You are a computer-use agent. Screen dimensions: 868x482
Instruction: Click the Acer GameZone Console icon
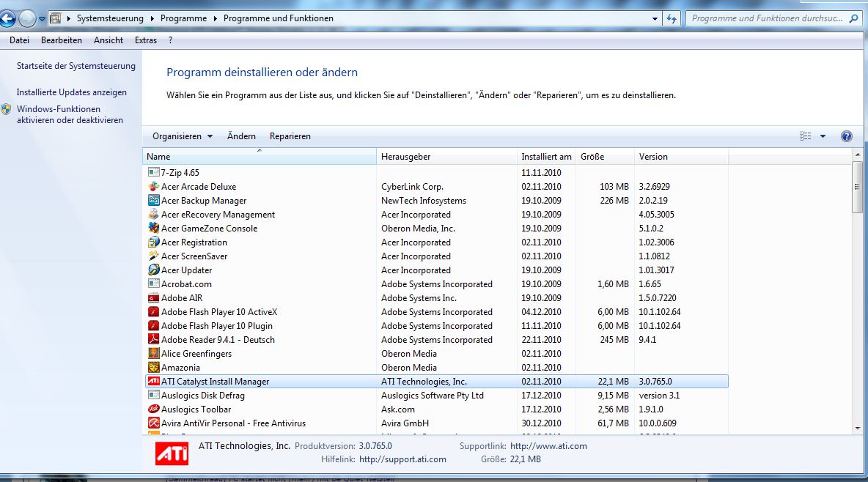click(x=154, y=227)
